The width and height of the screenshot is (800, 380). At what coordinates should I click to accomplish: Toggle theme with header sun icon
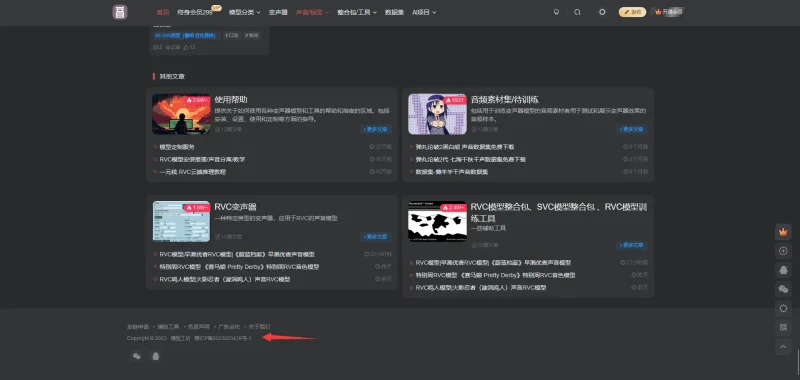tap(602, 12)
